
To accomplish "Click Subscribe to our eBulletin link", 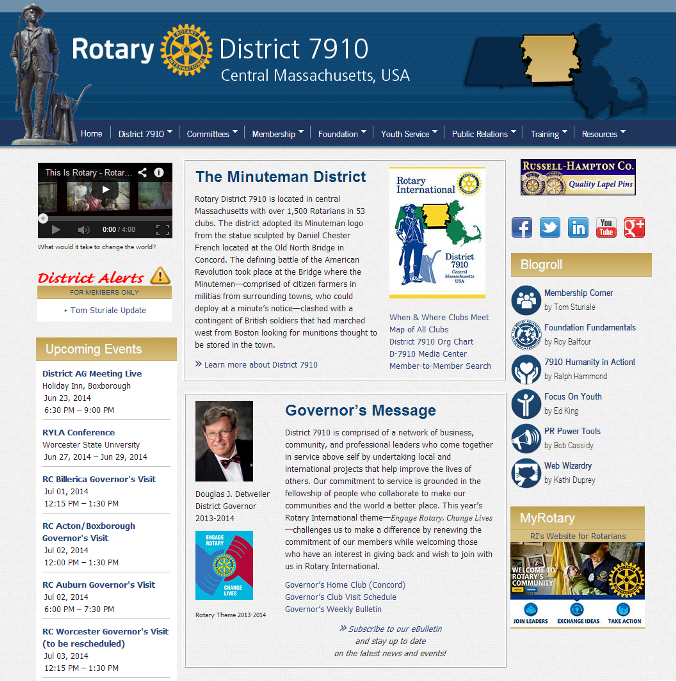I will pos(394,629).
